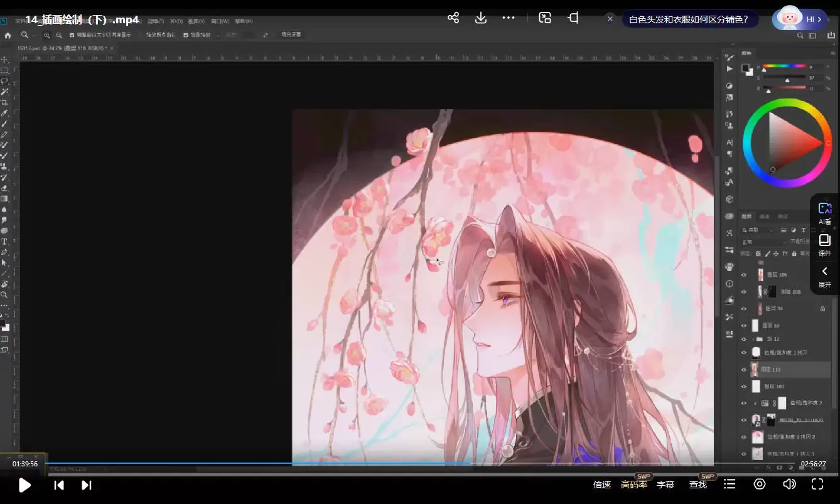
Task: Select the Crop tool
Action: point(4,102)
